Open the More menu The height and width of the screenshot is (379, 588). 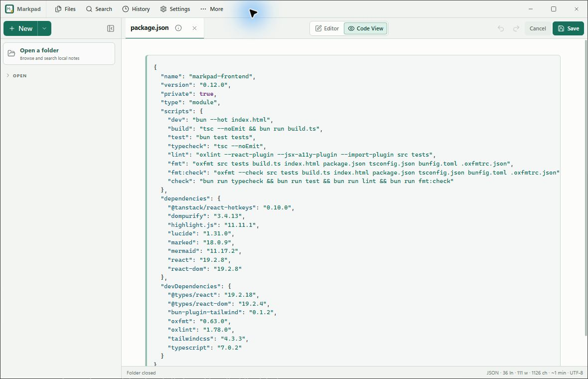click(211, 9)
